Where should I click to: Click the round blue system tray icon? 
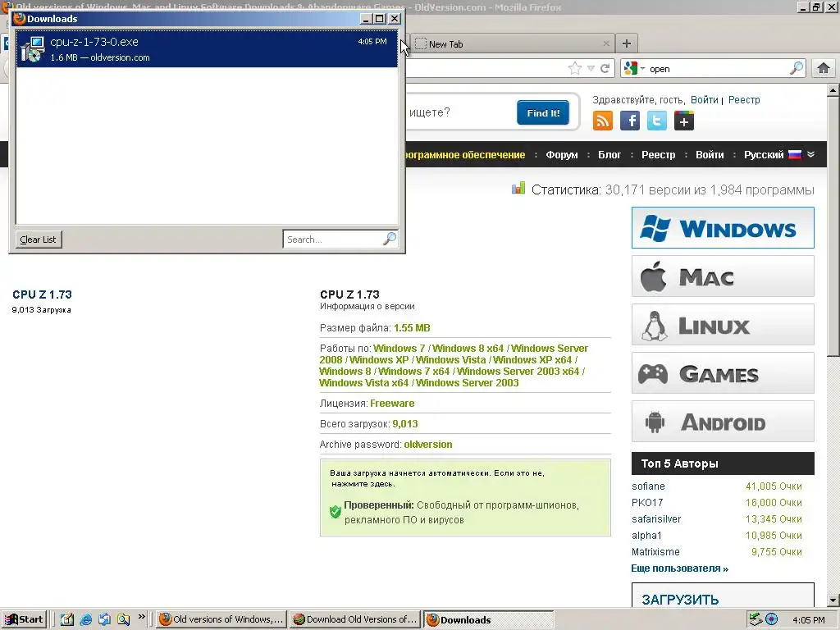771,620
